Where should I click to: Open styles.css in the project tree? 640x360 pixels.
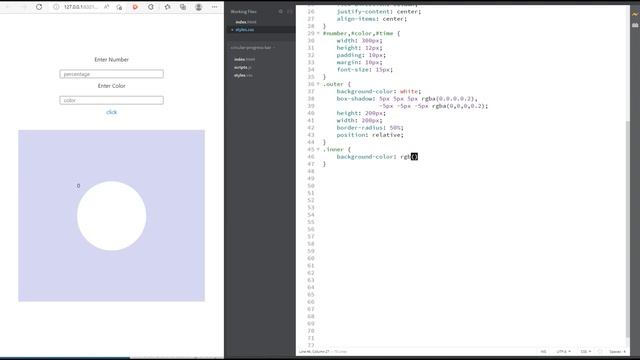tap(243, 76)
